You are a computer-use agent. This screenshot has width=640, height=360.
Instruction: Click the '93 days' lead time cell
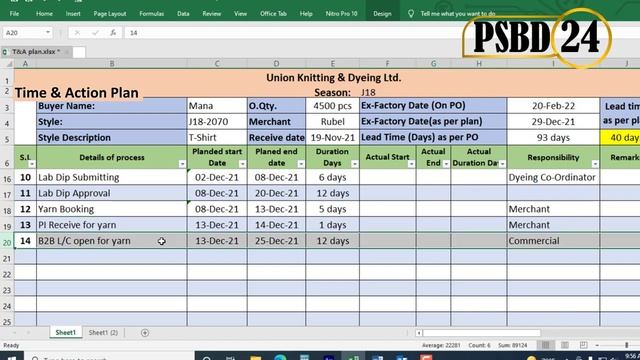click(553, 138)
